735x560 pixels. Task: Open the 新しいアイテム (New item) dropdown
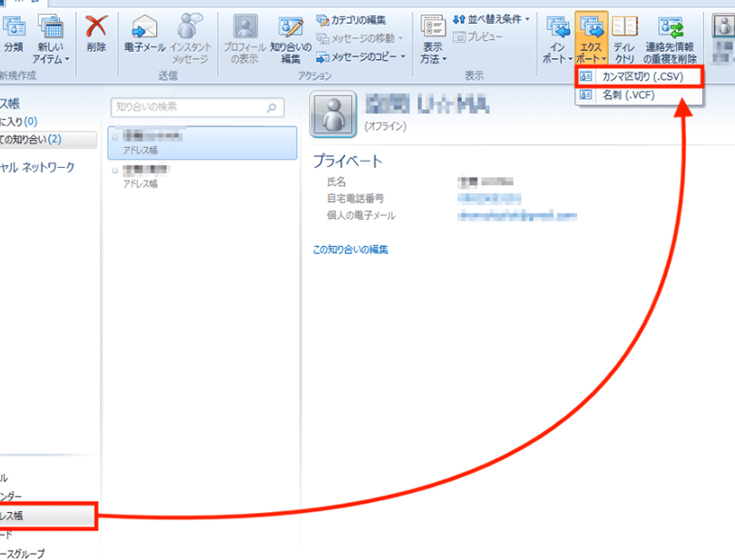point(51,52)
